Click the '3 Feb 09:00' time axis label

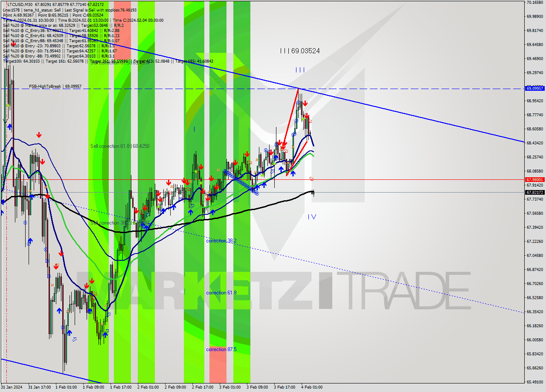coord(257,387)
